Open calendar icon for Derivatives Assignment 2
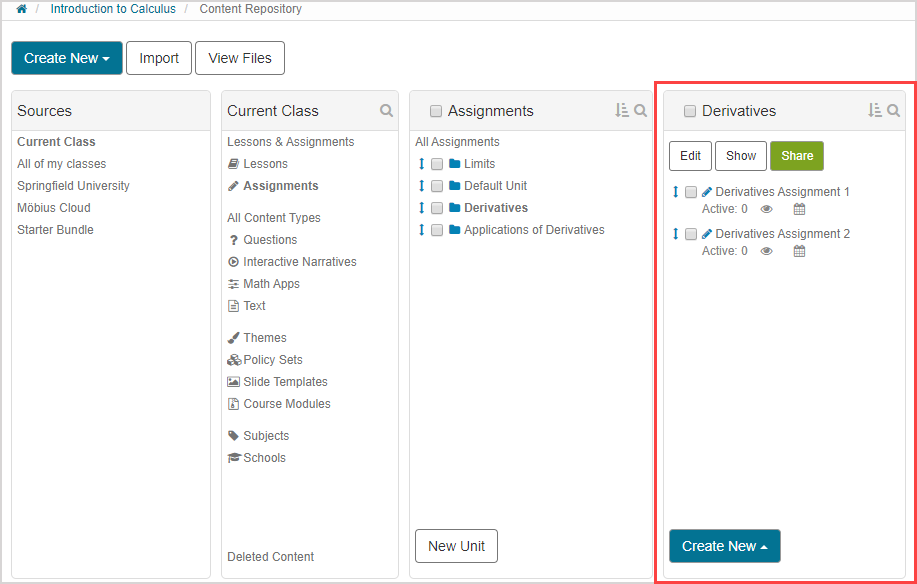The image size is (917, 584). (799, 252)
